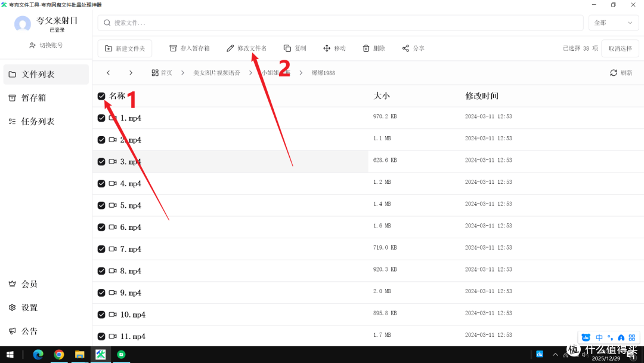Click the 删除 trash icon
The height and width of the screenshot is (363, 644).
pos(366,48)
